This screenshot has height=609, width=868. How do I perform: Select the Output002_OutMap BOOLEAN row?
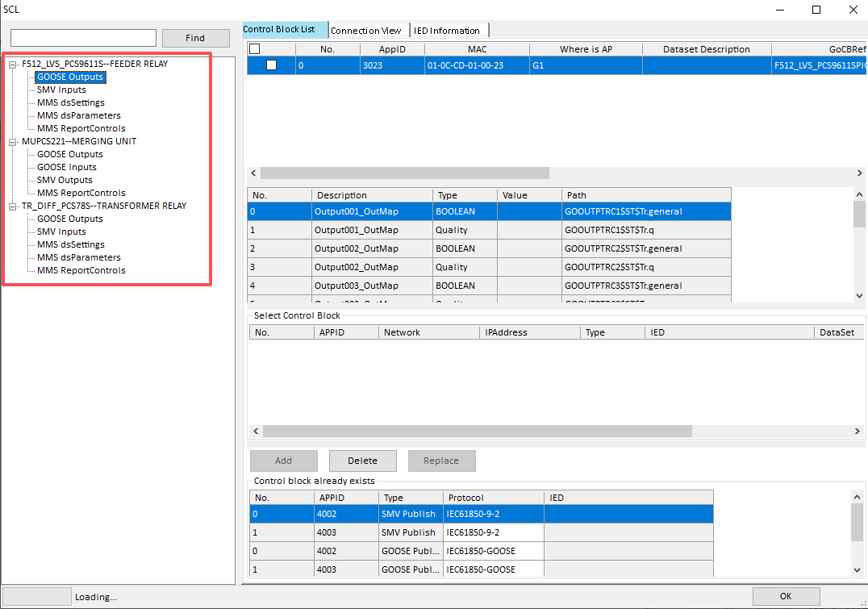click(x=371, y=248)
